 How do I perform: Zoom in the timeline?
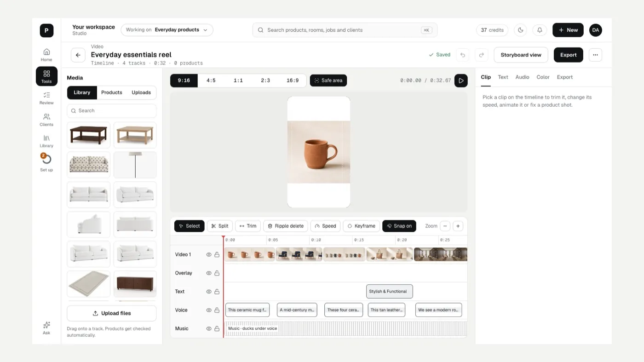(458, 226)
